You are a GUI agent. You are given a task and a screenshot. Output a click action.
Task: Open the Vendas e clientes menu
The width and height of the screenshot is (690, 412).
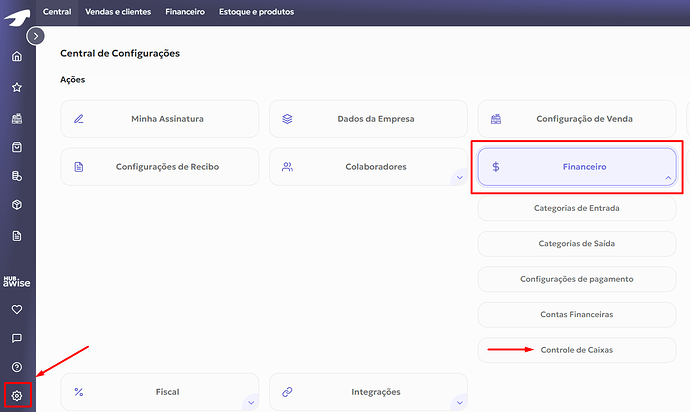click(118, 12)
